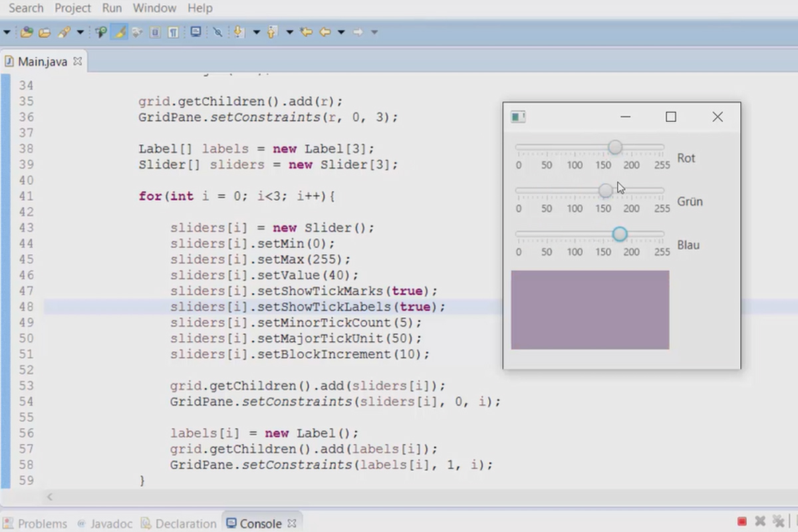The height and width of the screenshot is (532, 798).
Task: Click the Open Console monitor toolbar icon
Action: coord(196,31)
